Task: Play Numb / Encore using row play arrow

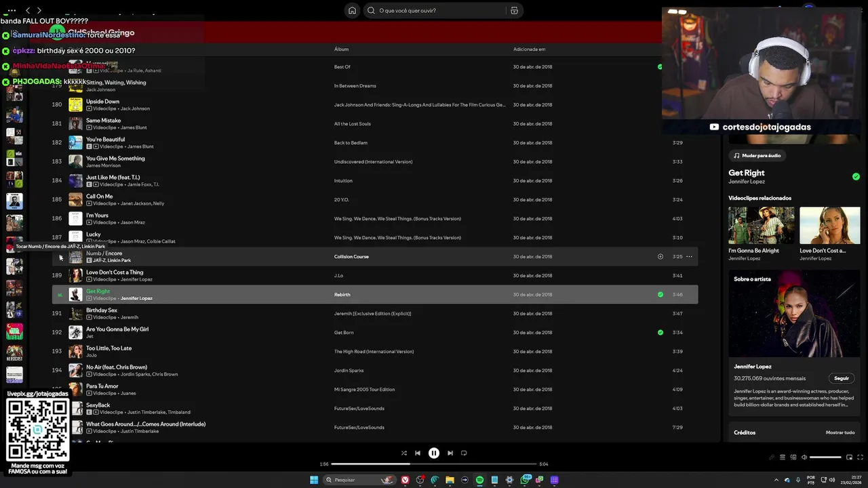Action: click(x=60, y=257)
